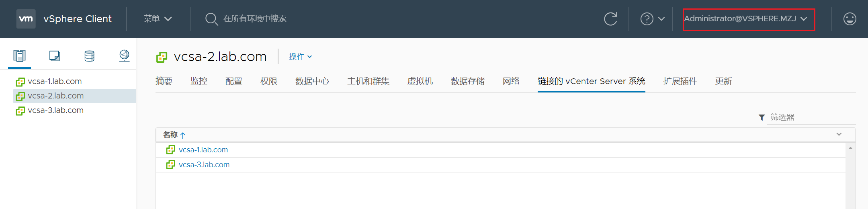This screenshot has height=209, width=868.
Task: Switch to the 网络 tab
Action: pyautogui.click(x=511, y=81)
